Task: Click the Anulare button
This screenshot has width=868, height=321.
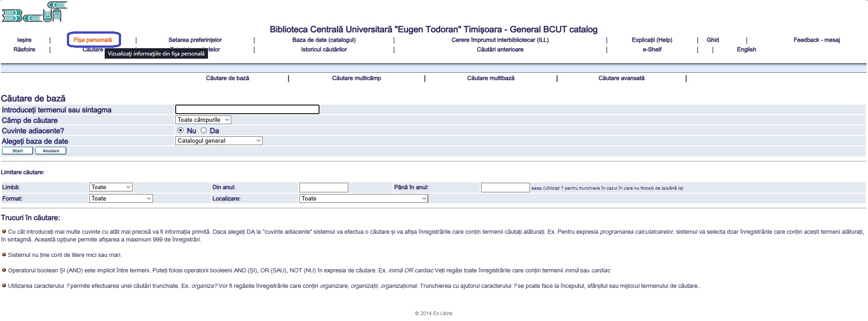Action: pyautogui.click(x=51, y=151)
